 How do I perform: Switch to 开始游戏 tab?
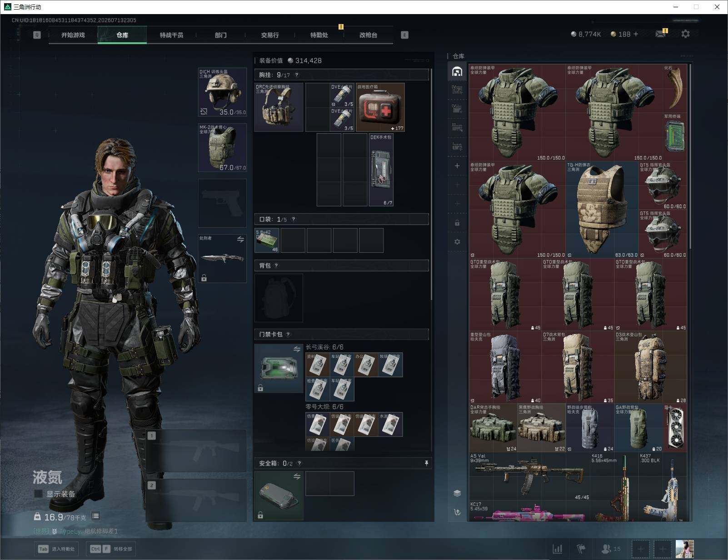73,35
